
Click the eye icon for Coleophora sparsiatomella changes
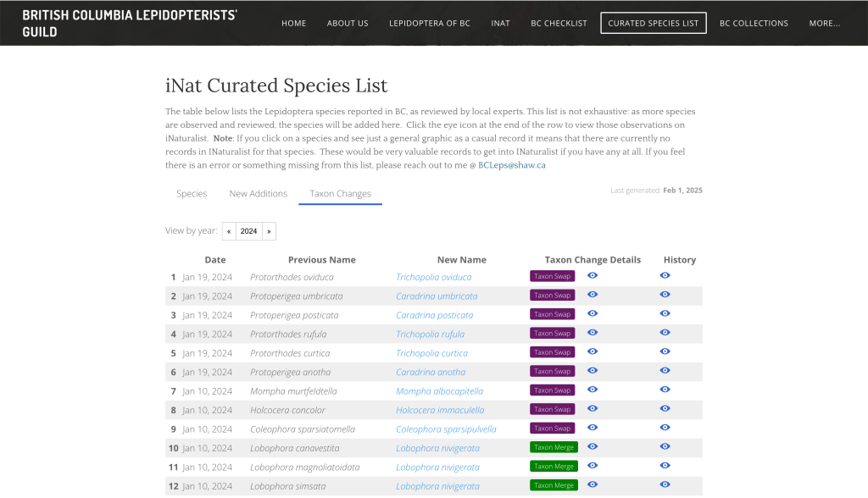click(593, 428)
